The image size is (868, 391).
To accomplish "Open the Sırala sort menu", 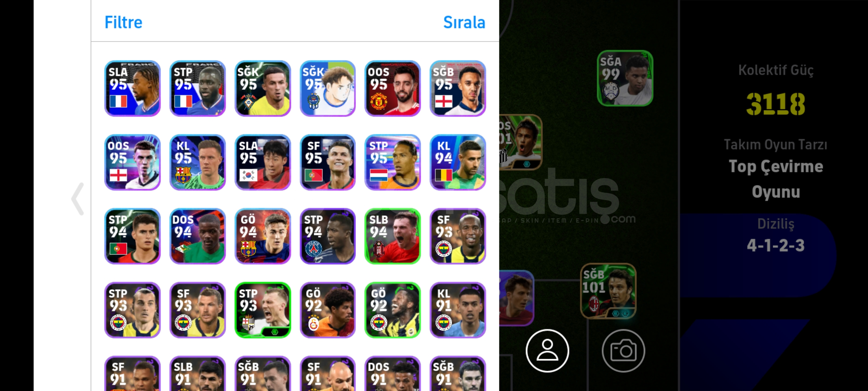I will click(x=464, y=22).
